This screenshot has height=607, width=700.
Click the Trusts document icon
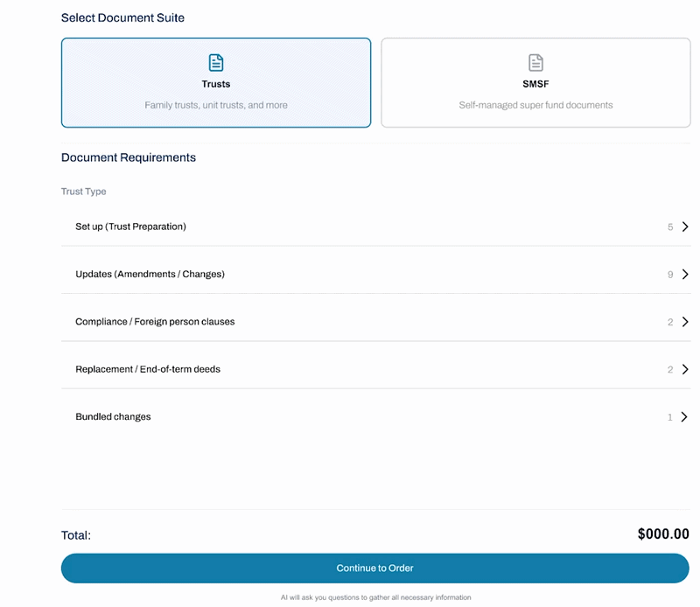[216, 62]
